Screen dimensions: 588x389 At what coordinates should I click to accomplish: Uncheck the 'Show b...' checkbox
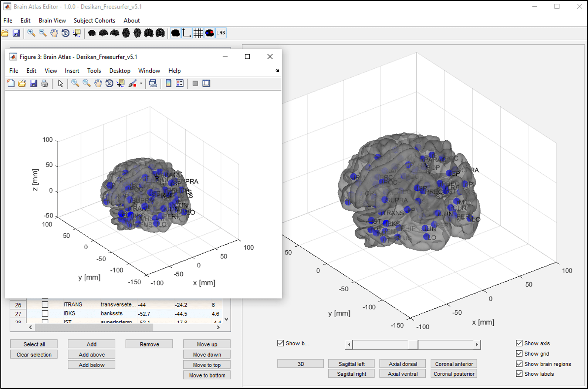(281, 343)
